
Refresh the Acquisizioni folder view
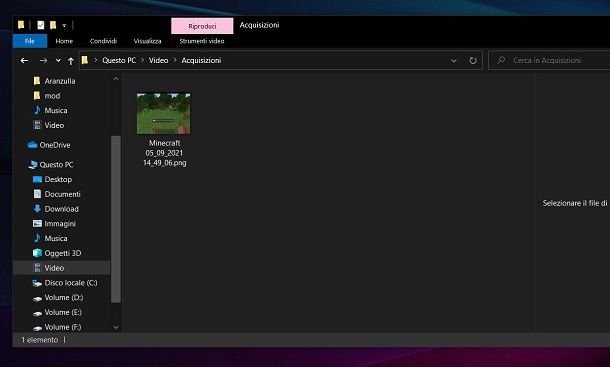pyautogui.click(x=473, y=60)
